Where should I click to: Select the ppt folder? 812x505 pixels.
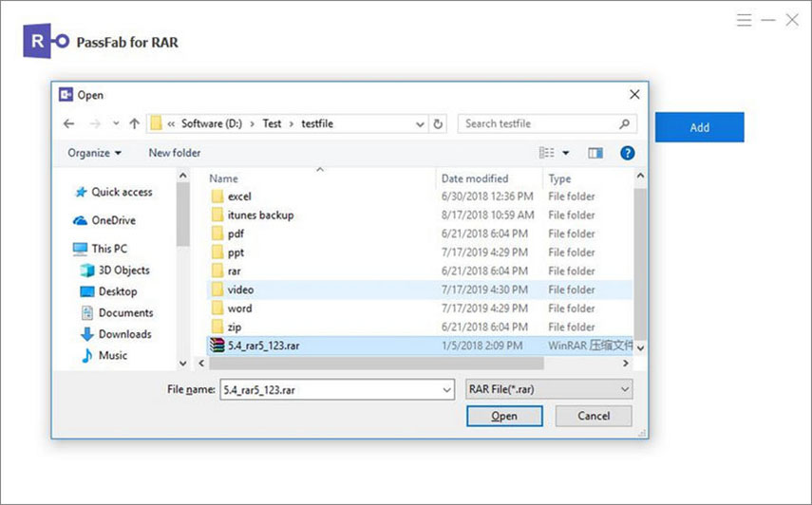pos(420,252)
